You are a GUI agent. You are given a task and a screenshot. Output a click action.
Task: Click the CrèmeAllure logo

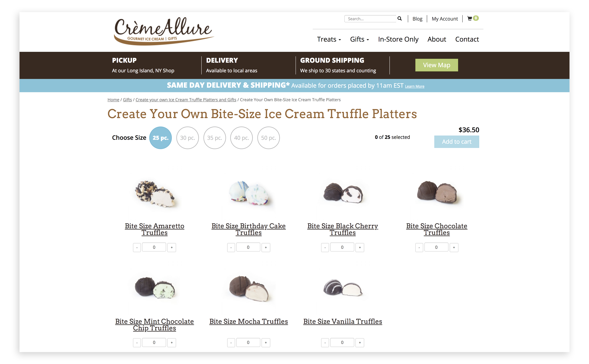(164, 31)
